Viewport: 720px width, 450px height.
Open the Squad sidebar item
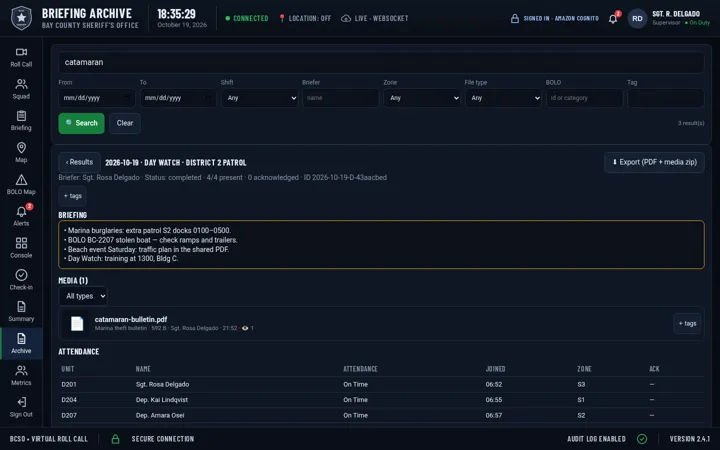21,90
